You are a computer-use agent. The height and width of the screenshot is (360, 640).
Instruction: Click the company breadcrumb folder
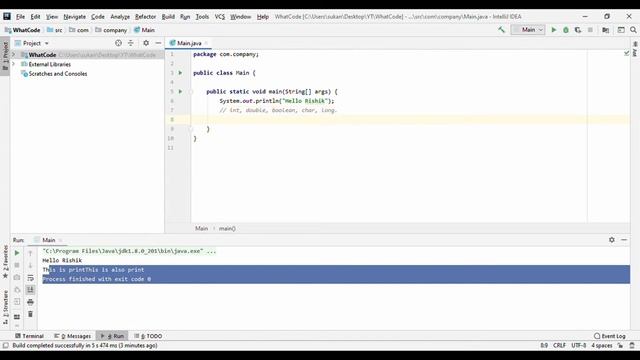[x=111, y=30]
